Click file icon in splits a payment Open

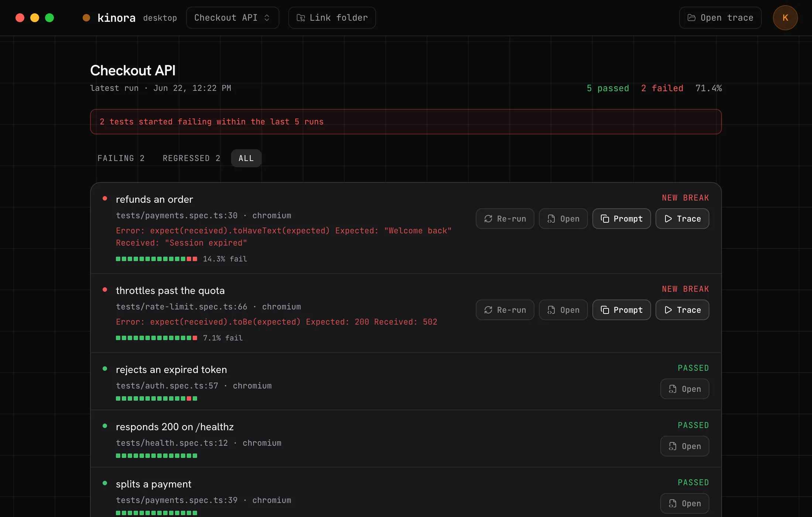click(672, 503)
